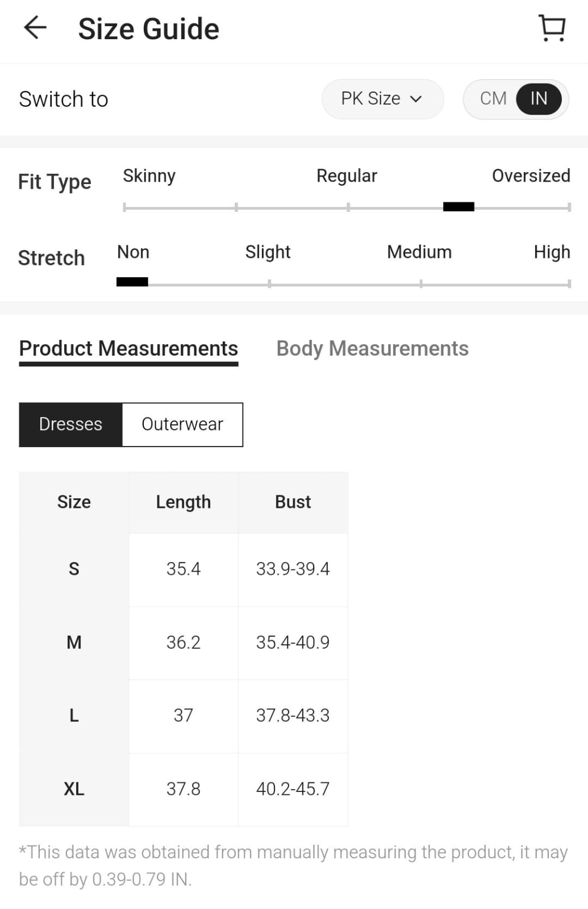This screenshot has width=588, height=909.
Task: Click the Length column header
Action: (x=184, y=502)
